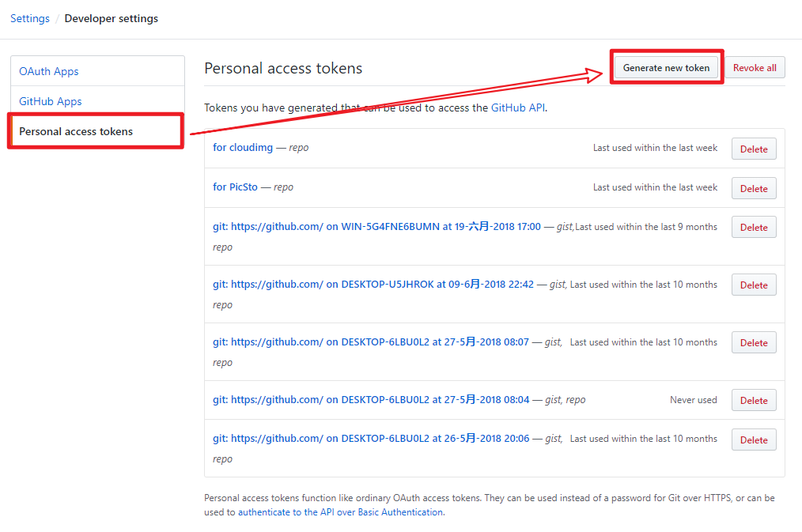Open DESKTOP-6LBU0L2 token from 26-5月-2018 20:06
802x532 pixels.
pyautogui.click(x=371, y=439)
